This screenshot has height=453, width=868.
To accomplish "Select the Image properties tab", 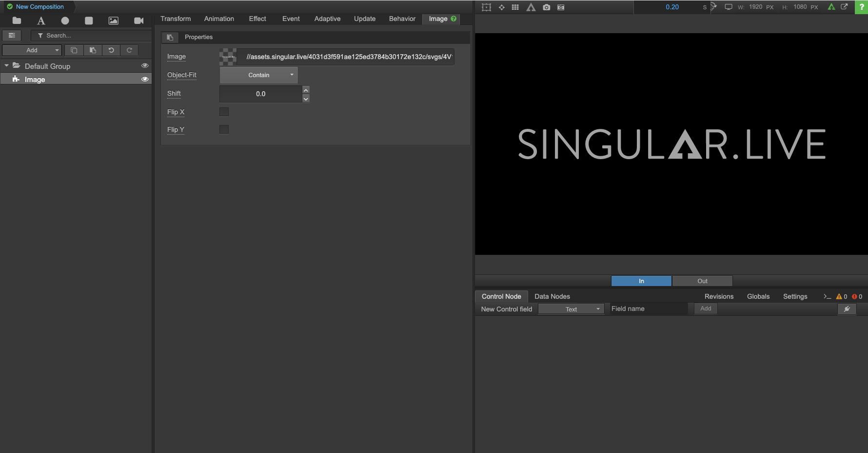I will pyautogui.click(x=442, y=19).
